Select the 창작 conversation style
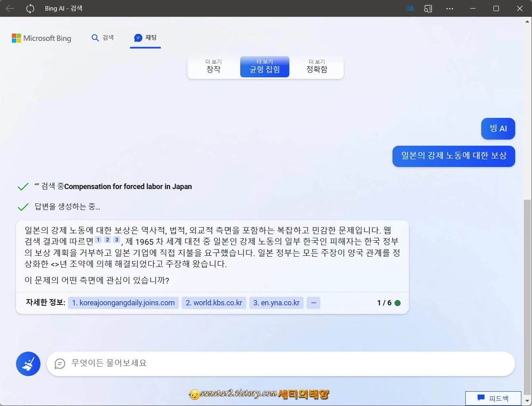This screenshot has width=532, height=406. [214, 67]
